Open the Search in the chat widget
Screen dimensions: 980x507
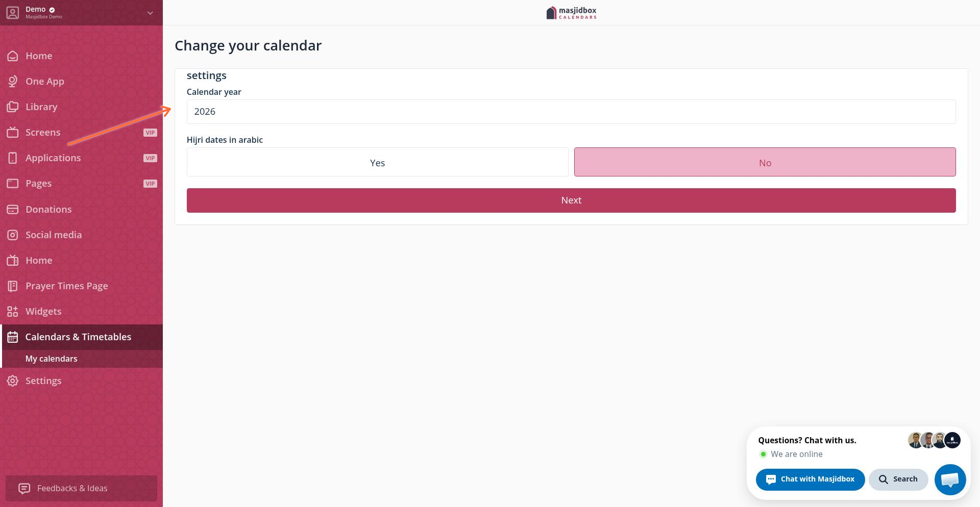click(898, 479)
